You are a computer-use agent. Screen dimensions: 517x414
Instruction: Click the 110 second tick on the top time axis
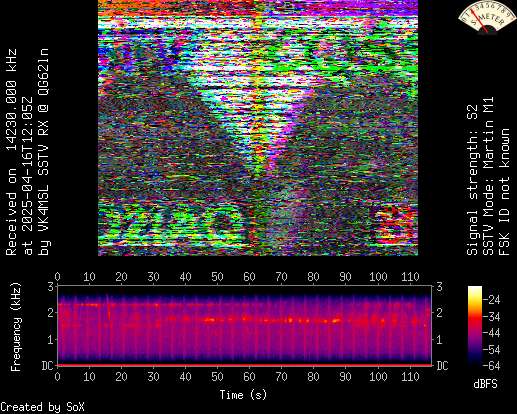[x=410, y=277]
